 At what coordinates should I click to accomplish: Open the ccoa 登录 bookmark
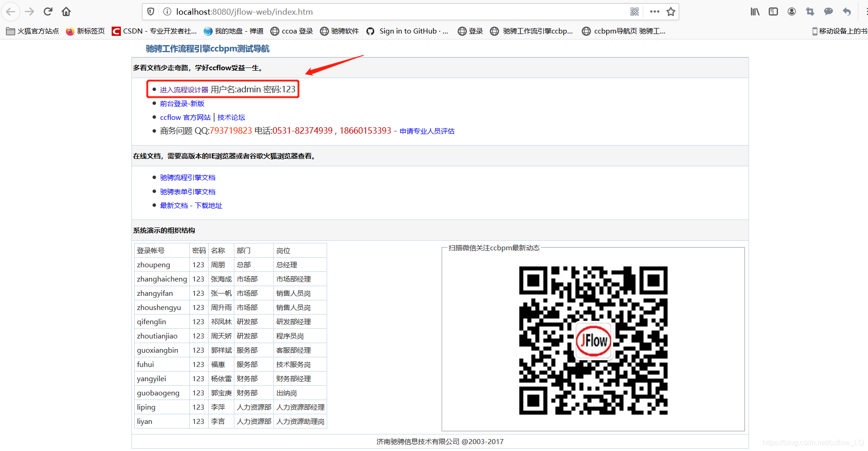click(292, 31)
